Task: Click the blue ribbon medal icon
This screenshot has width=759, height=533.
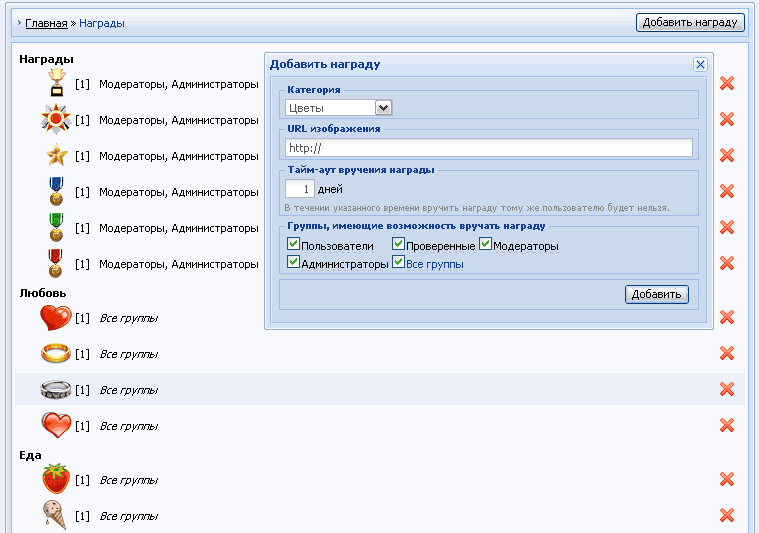Action: [x=56, y=192]
